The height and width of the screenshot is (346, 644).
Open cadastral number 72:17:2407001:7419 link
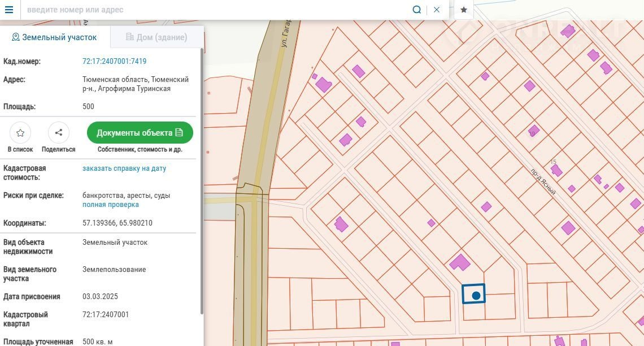pos(115,61)
